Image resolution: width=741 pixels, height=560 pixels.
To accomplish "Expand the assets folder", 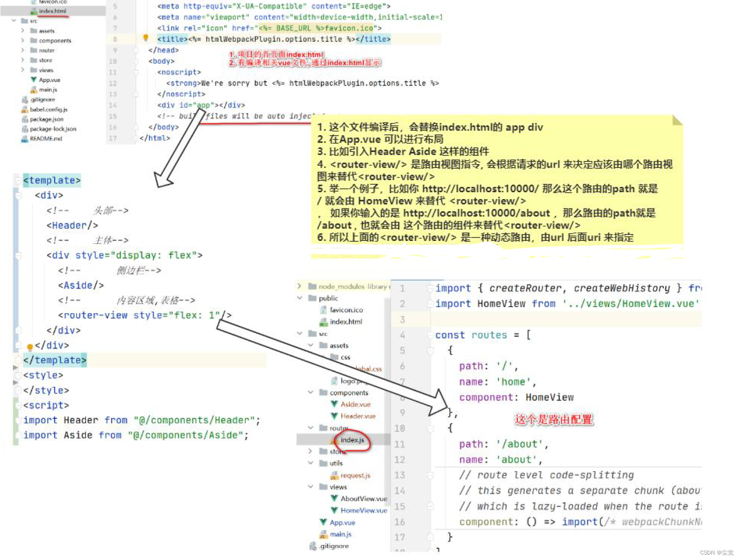I will point(23,30).
